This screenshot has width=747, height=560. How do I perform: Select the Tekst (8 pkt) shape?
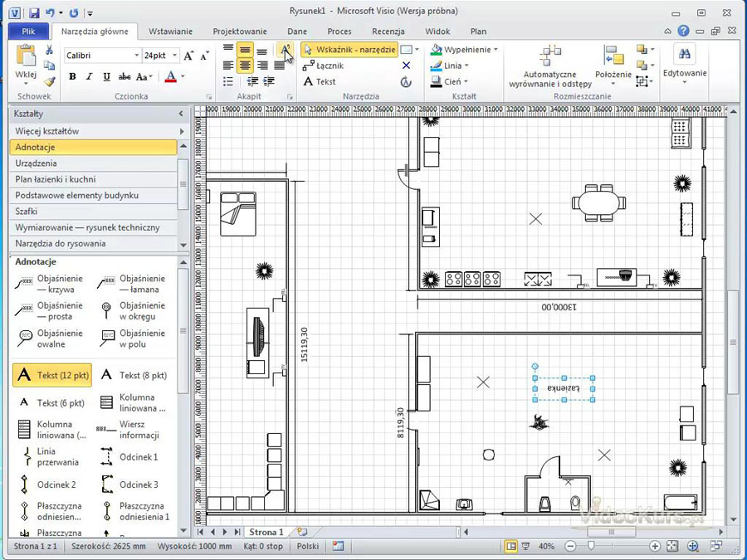point(135,375)
